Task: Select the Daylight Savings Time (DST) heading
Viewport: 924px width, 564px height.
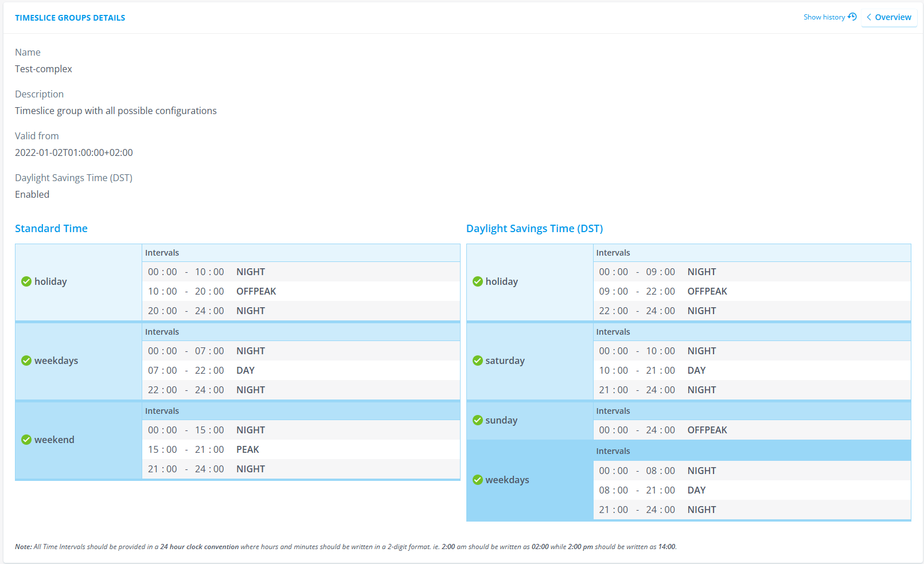Action: 534,228
